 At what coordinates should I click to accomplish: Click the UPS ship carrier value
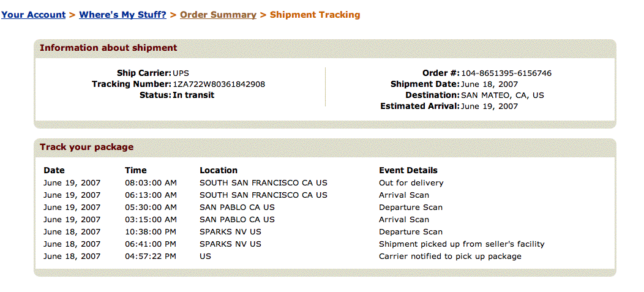(181, 73)
